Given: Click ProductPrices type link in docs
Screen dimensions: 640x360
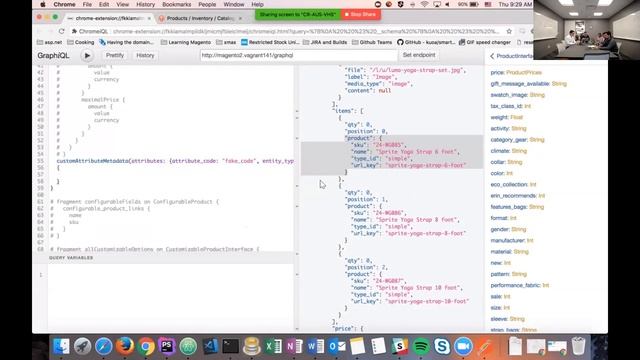Looking at the screenshot, I should (524, 73).
